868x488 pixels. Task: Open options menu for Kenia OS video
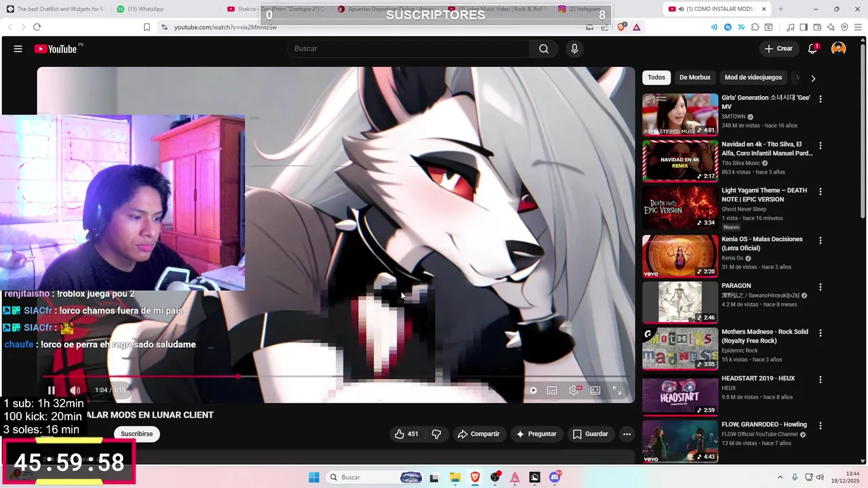(821, 240)
